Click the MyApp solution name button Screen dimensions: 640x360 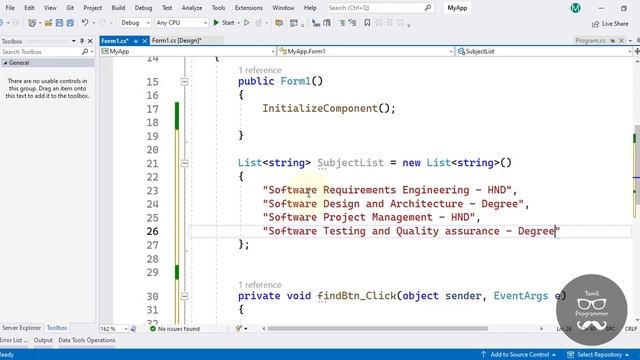point(457,8)
